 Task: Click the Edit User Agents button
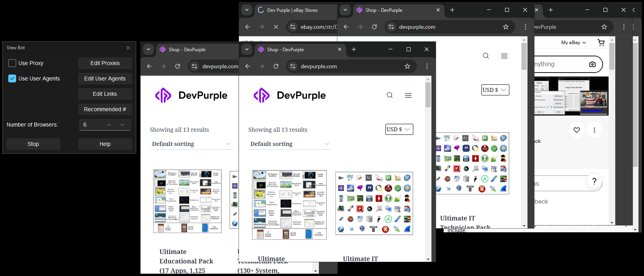click(105, 78)
